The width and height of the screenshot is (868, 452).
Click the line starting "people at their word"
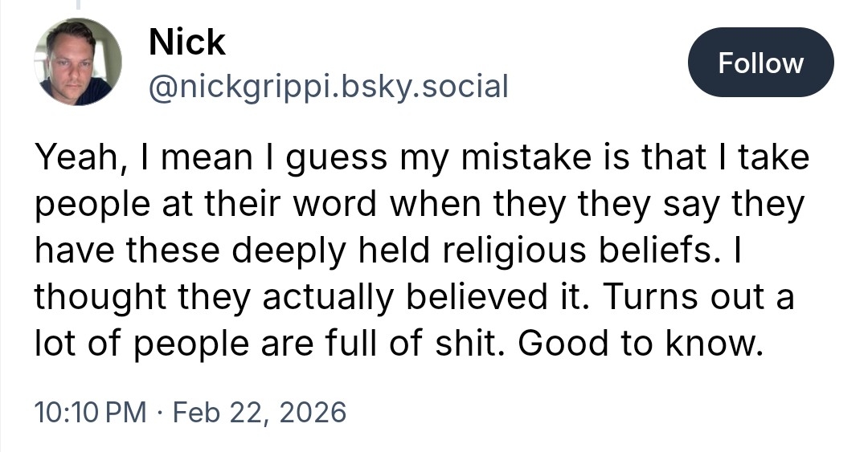(419, 205)
